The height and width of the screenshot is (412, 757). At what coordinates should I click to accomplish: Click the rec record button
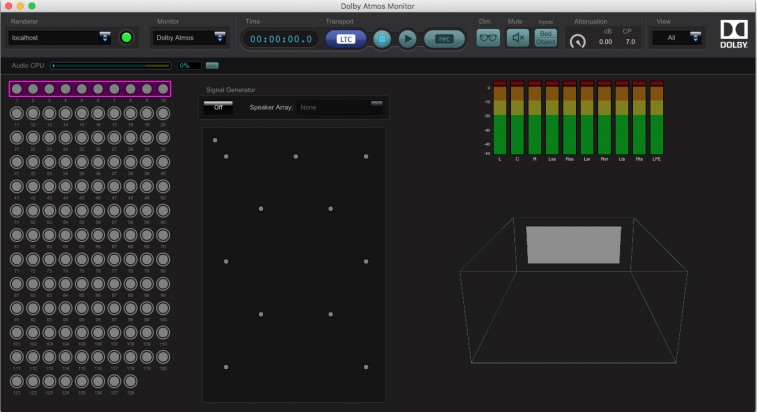[x=444, y=39]
